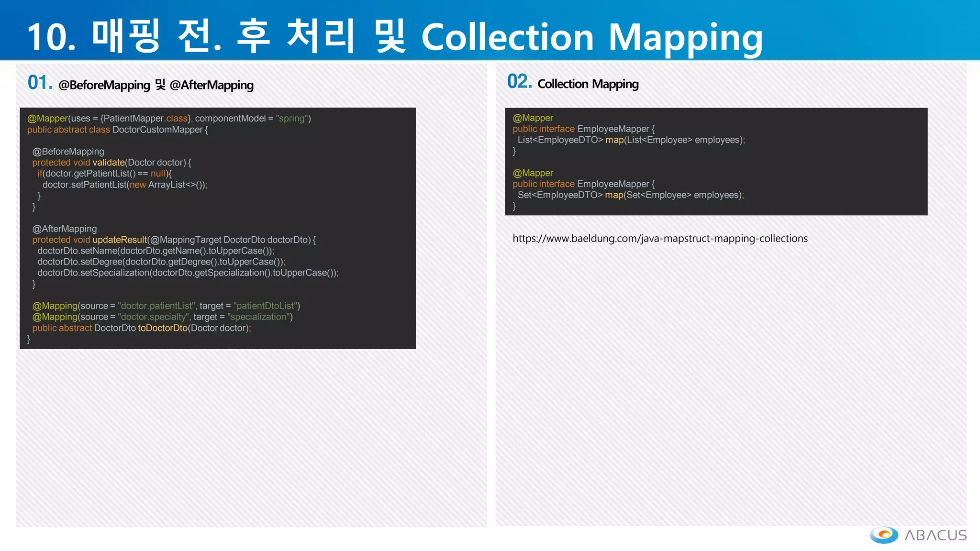Click the DoctorCustomMapper class name

tap(157, 130)
